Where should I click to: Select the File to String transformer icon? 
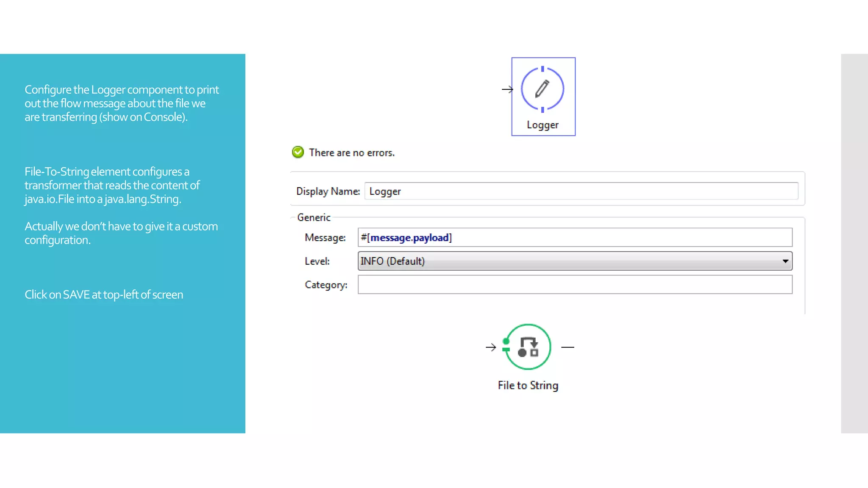pos(528,347)
